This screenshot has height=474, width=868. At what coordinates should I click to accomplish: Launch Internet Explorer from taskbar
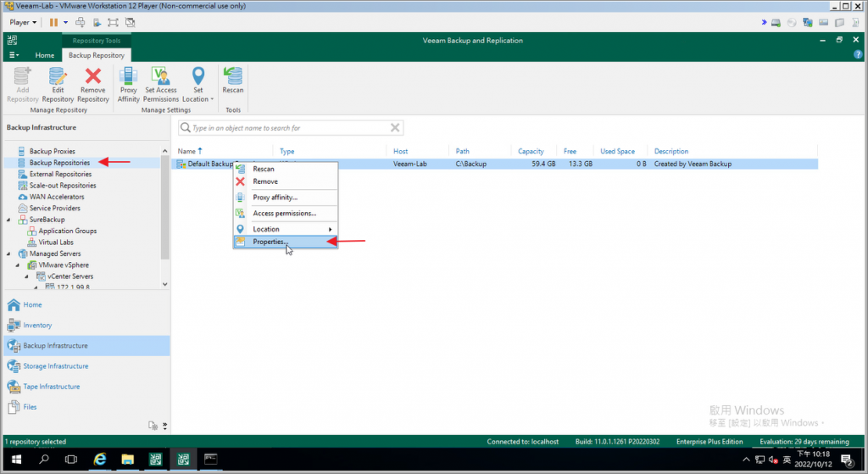click(100, 459)
